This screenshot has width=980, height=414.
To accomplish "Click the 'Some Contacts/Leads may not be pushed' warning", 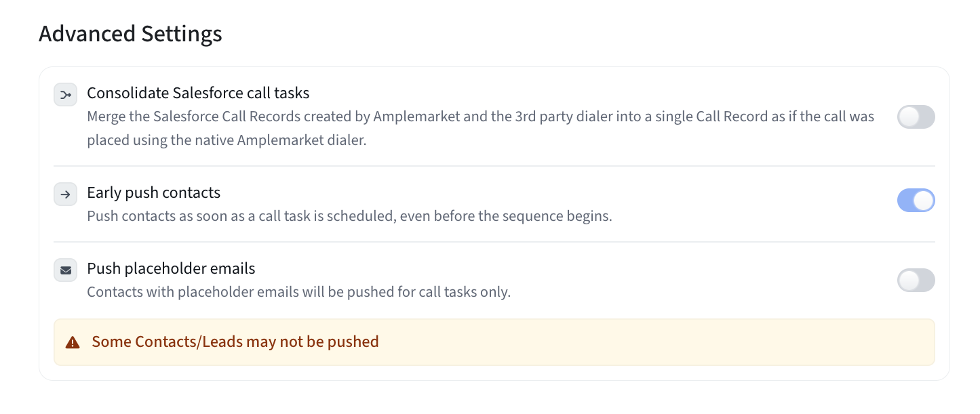I will (x=235, y=342).
